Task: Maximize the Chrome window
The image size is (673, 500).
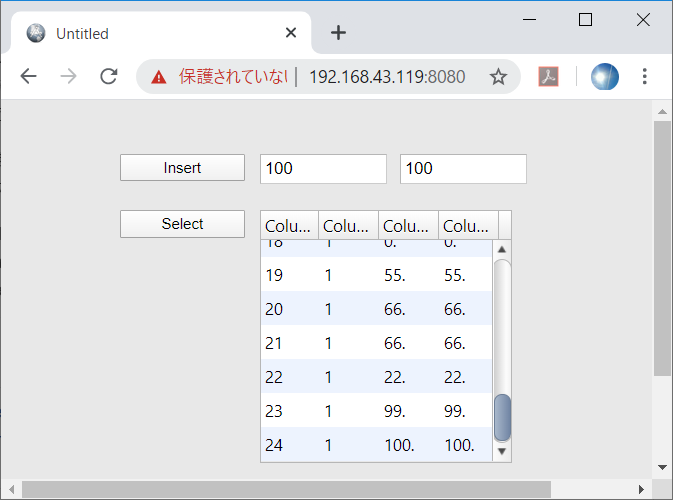Action: coord(585,19)
